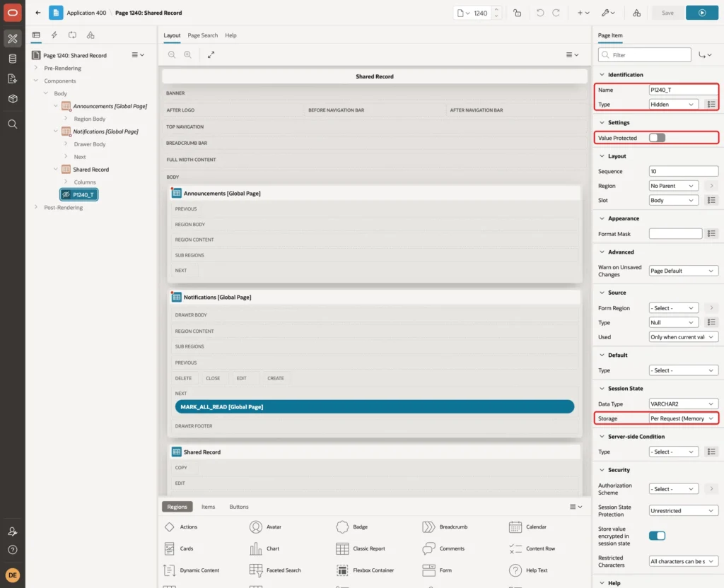Zoom in the layout view
The image size is (724, 588).
(x=187, y=54)
